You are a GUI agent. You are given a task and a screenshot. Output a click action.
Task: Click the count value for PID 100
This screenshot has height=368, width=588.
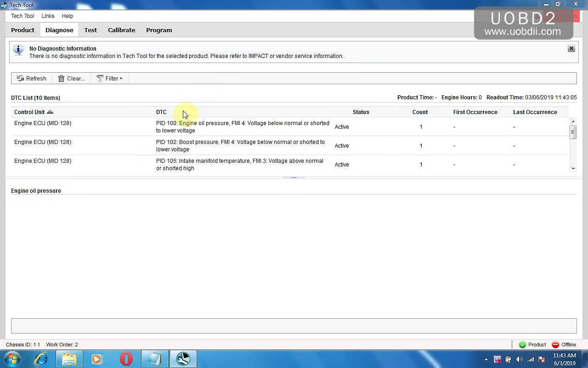[421, 126]
